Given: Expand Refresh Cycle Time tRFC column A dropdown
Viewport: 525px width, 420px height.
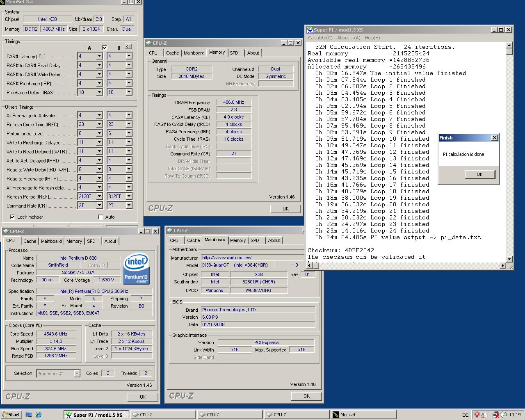Looking at the screenshot, I should (x=99, y=124).
